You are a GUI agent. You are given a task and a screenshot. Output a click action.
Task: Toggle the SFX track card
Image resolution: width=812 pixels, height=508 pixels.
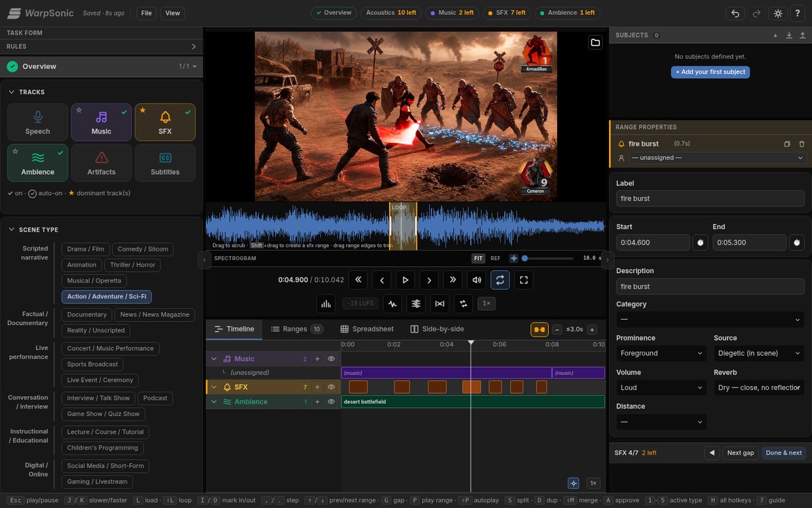[x=165, y=122]
